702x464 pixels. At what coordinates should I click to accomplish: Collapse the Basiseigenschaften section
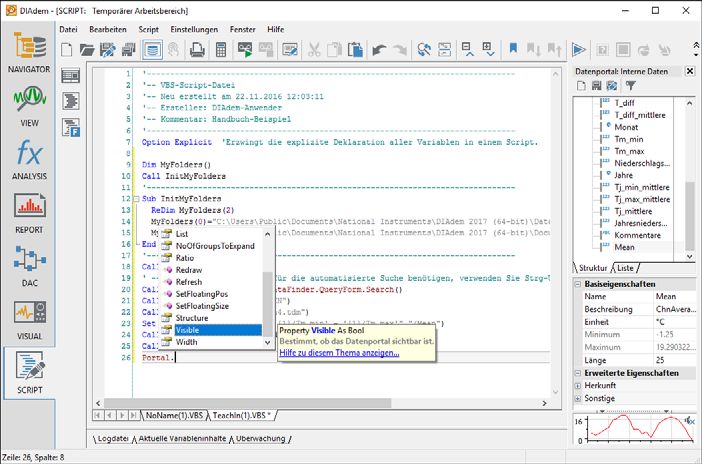click(x=578, y=284)
